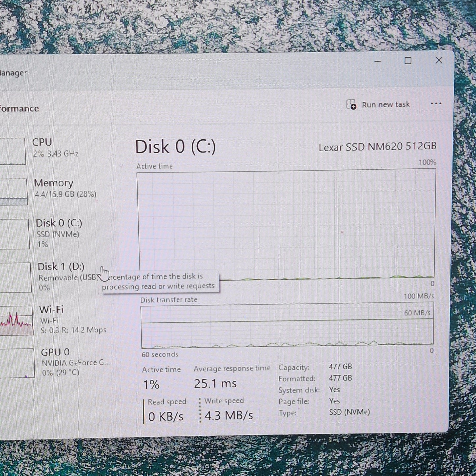
Task: Click the Type SSD (NVMe) value
Action: click(x=349, y=412)
